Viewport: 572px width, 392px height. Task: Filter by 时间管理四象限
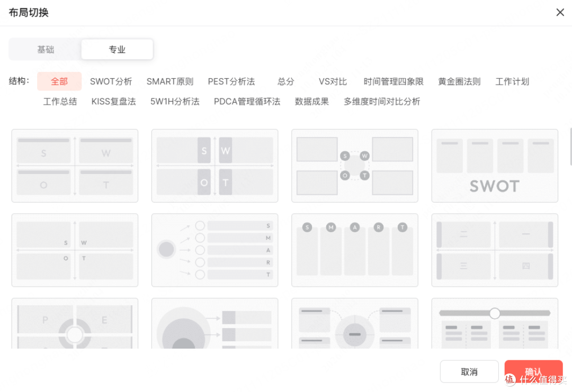tap(393, 81)
